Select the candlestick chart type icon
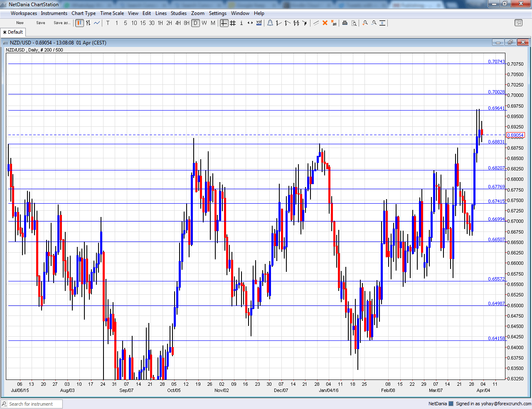 (x=79, y=23)
